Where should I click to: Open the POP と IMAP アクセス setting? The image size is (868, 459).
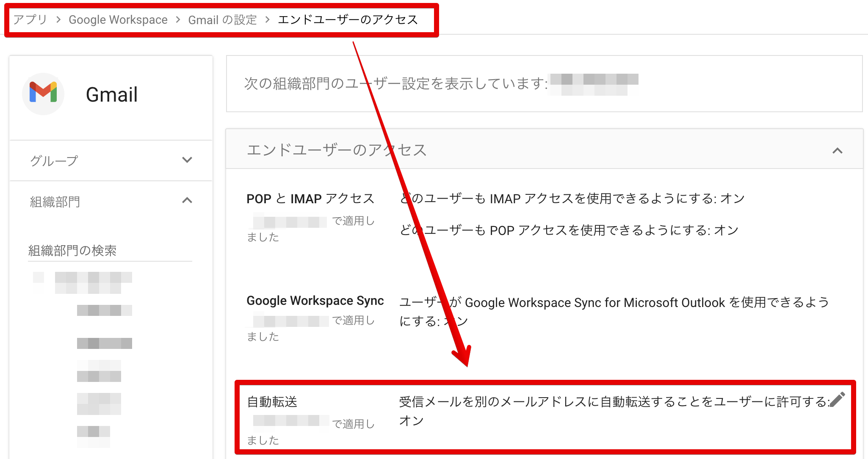(x=310, y=199)
